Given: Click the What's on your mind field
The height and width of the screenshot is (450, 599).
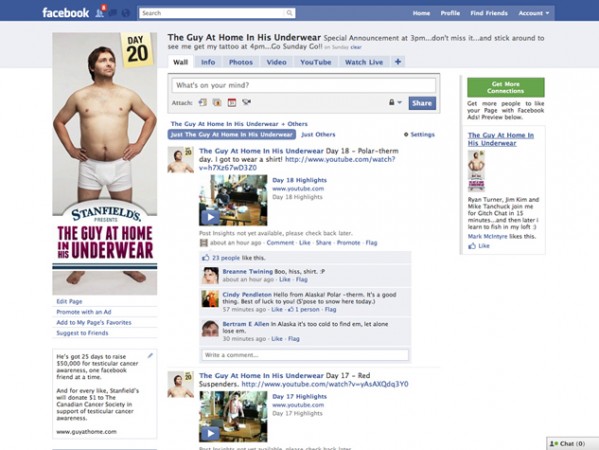Looking at the screenshot, I should tap(304, 85).
